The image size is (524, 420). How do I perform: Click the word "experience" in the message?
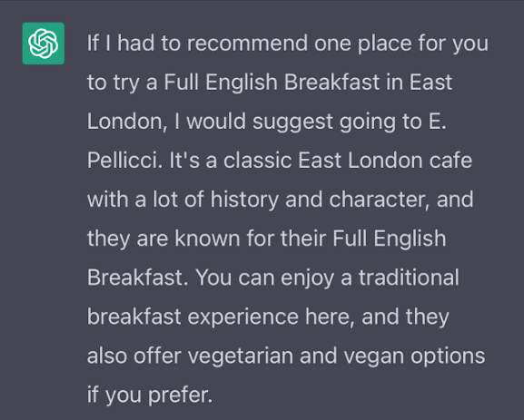click(243, 317)
